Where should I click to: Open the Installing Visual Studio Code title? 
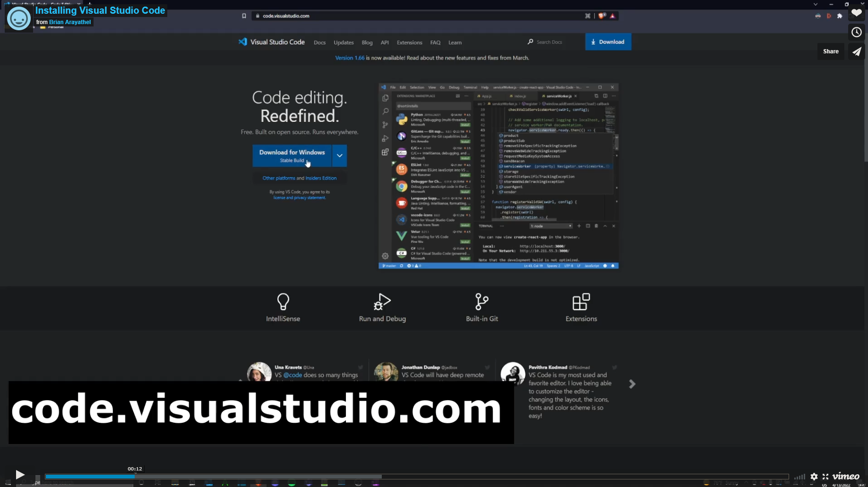pos(100,10)
